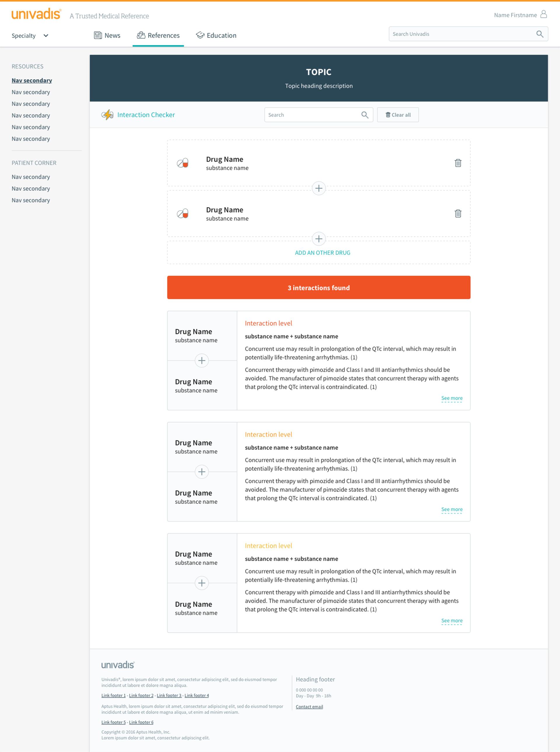This screenshot has width=560, height=752.
Task: Click plus icon above Add An Other Drug
Action: pos(318,239)
